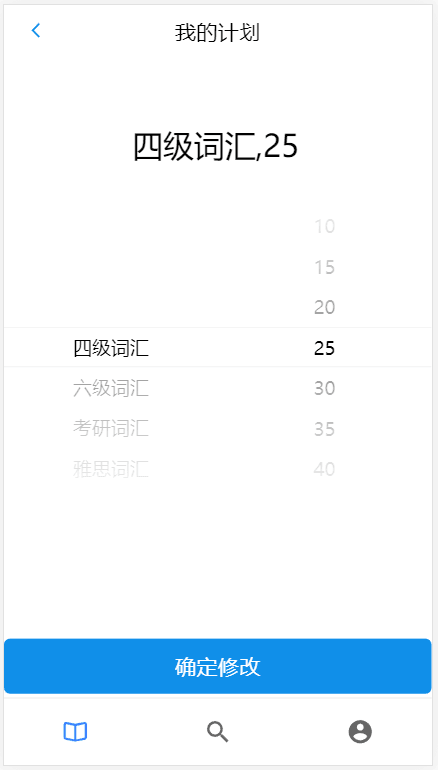Pick 10 in the number column
Image resolution: width=438 pixels, height=770 pixels.
coord(325,226)
